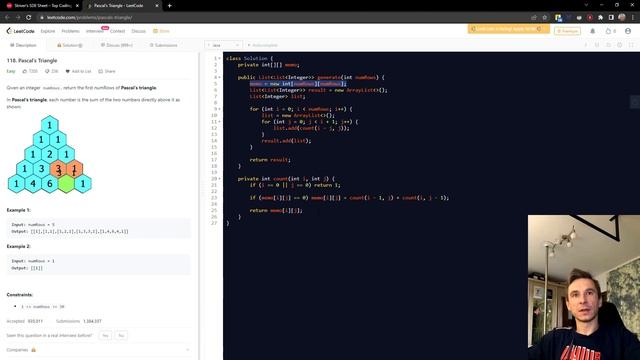Image resolution: width=640 pixels, height=360 pixels.
Task: Click the editor fullscreen icon
Action: coord(631,45)
